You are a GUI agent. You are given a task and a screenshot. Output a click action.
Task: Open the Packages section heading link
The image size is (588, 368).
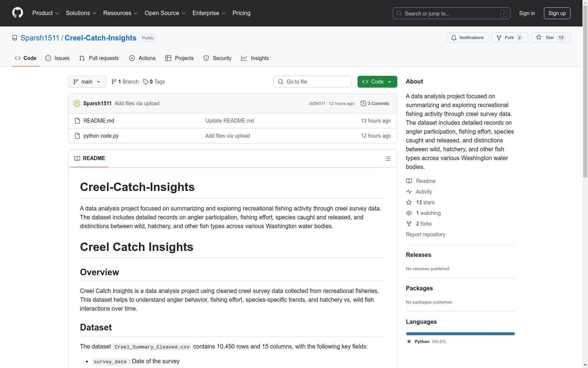pos(419,288)
